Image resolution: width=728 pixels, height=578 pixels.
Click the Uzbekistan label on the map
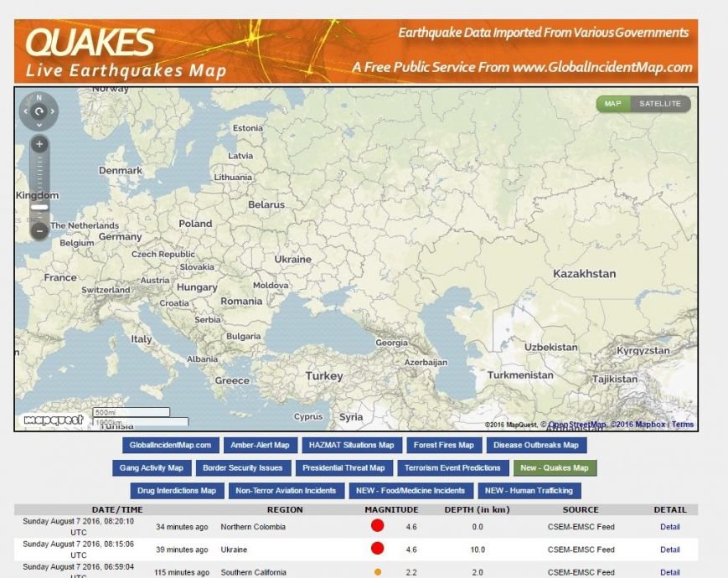[x=551, y=348]
